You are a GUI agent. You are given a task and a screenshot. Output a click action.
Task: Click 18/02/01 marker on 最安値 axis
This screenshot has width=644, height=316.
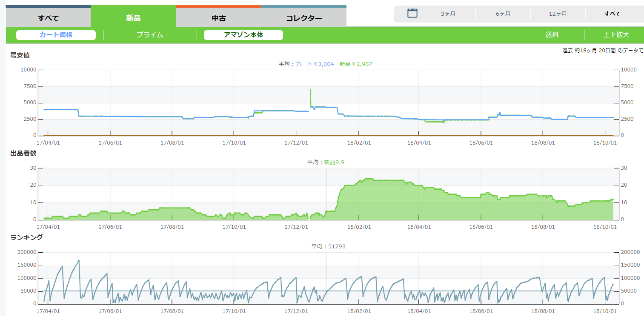pos(358,143)
